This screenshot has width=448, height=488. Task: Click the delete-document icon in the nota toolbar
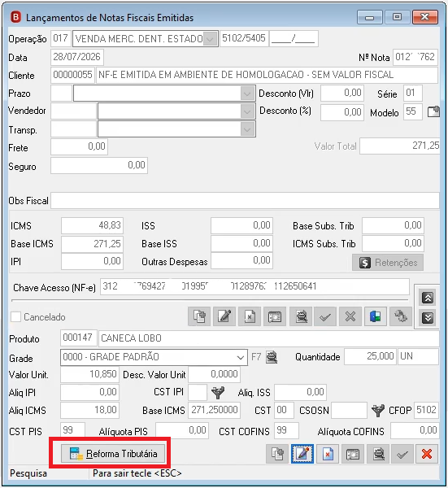pyautogui.click(x=250, y=316)
